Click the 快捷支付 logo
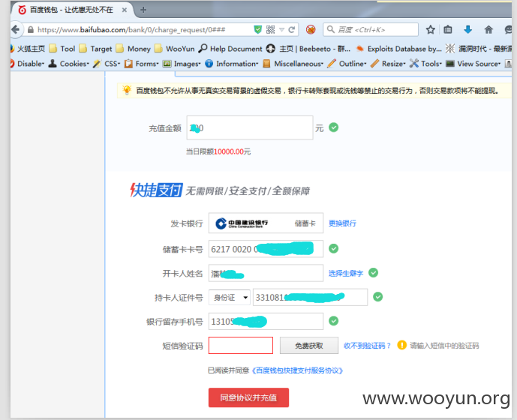The height and width of the screenshot is (420, 517). tap(156, 190)
